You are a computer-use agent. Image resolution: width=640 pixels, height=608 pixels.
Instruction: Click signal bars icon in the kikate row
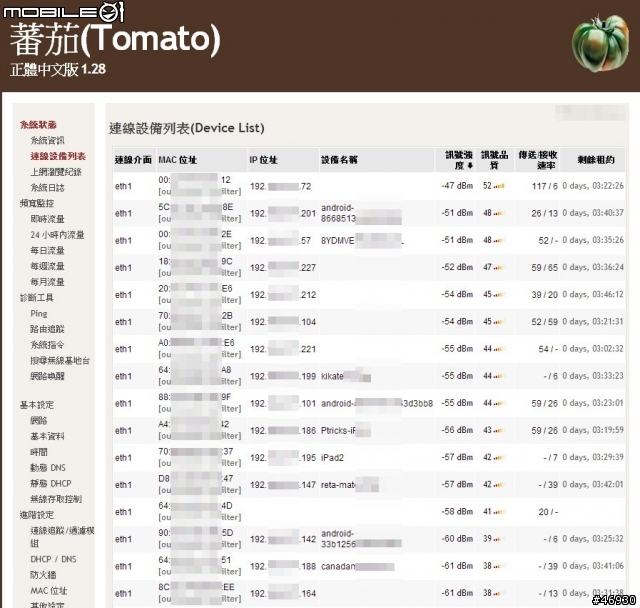499,376
